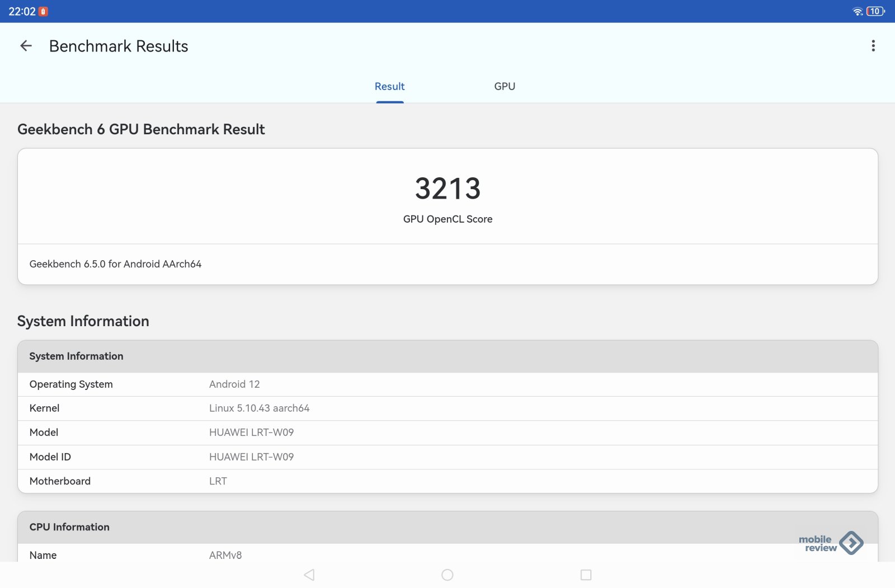Tap the 3213 GPU OpenCL score
The width and height of the screenshot is (895, 588).
[x=447, y=189]
